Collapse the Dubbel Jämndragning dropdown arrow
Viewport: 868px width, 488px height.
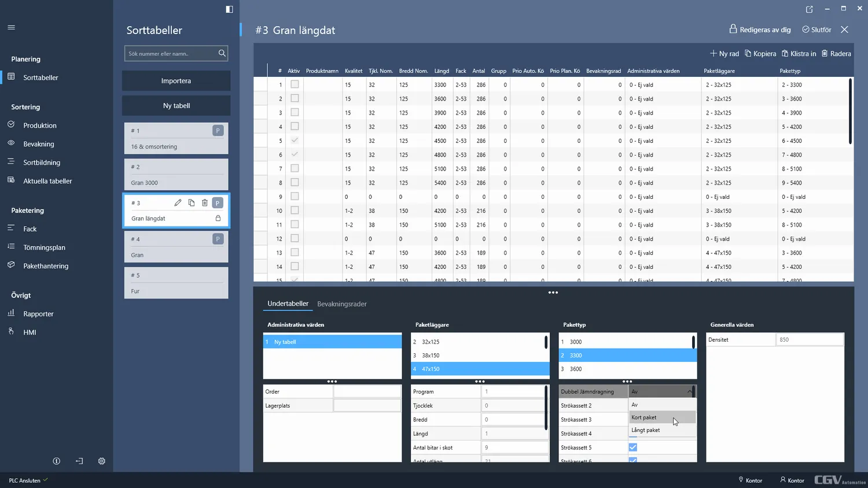coord(690,391)
